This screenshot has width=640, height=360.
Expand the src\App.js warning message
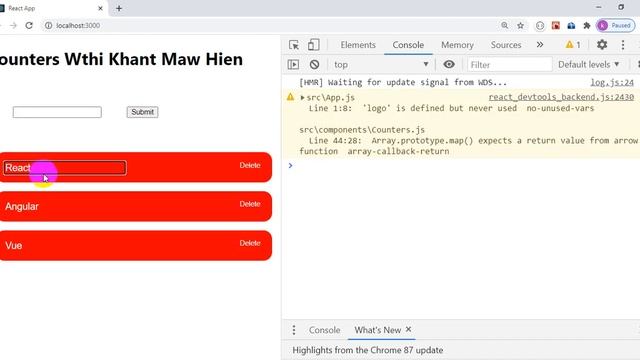click(x=302, y=98)
